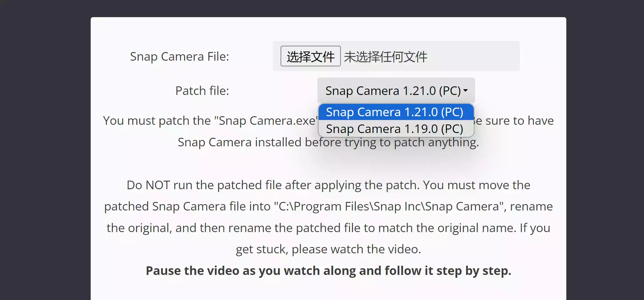Select the Snap Camera 1.21.0 (PC) option
This screenshot has width=644, height=300.
point(394,112)
